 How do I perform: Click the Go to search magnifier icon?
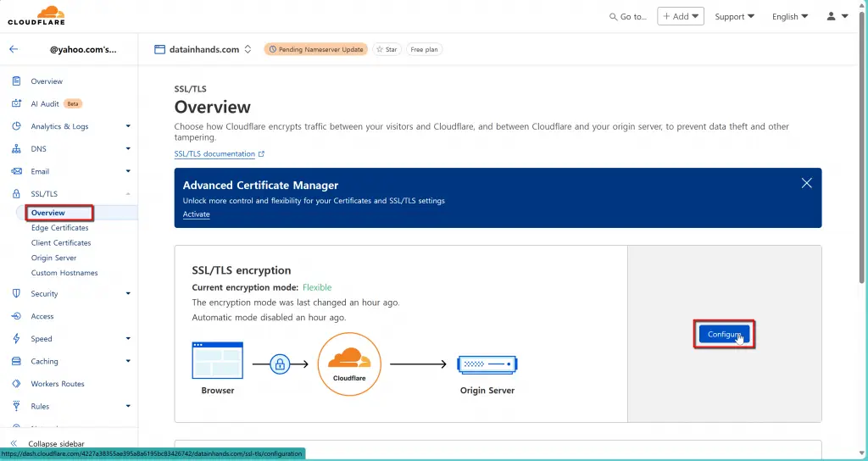614,17
